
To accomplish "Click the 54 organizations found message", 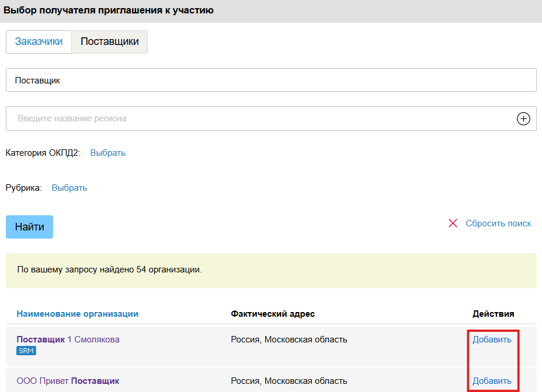I will point(109,271).
